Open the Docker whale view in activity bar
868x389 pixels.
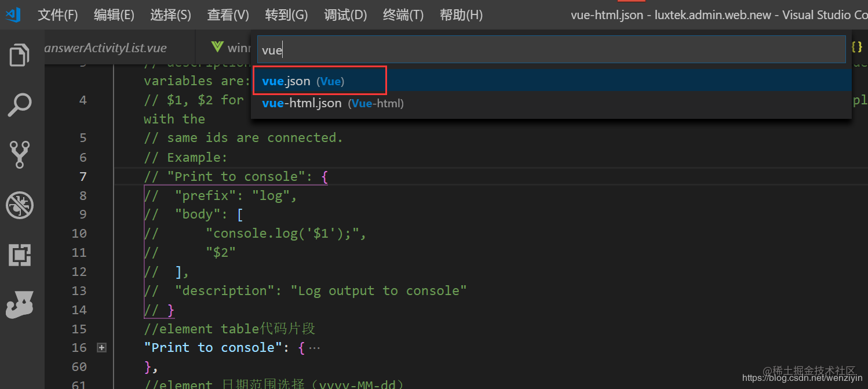[20, 305]
